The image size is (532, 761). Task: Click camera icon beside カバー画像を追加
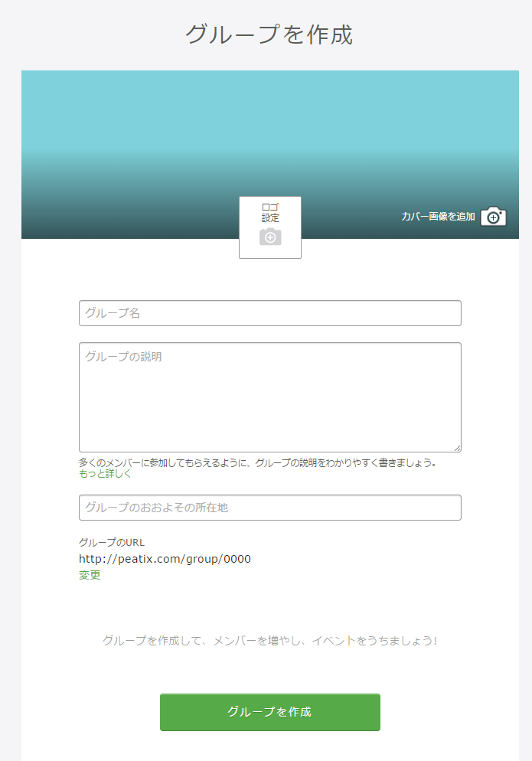coord(494,217)
